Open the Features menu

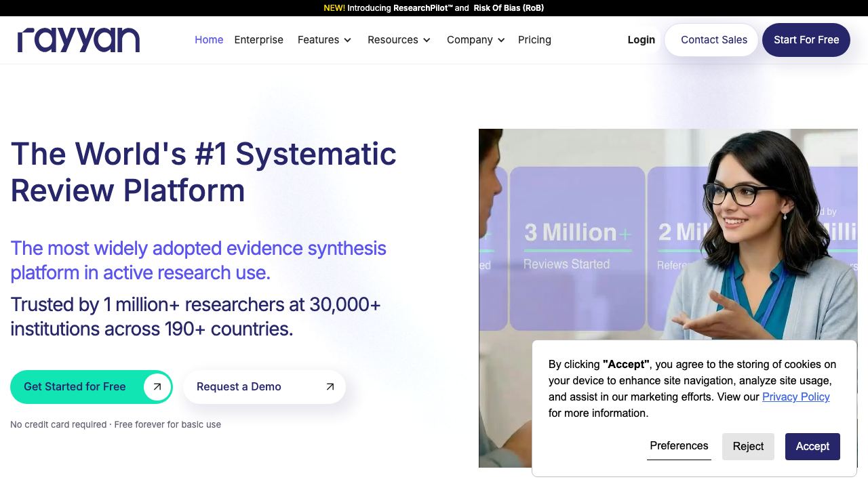[x=325, y=40]
